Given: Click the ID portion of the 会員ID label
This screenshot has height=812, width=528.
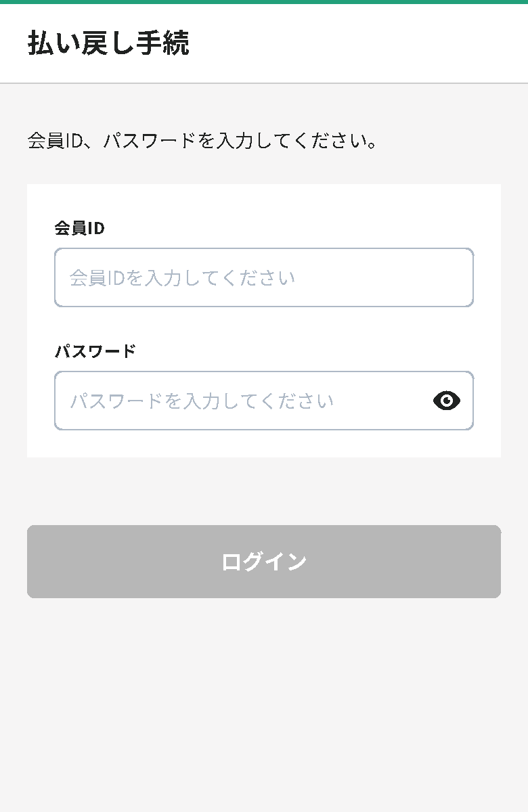Looking at the screenshot, I should click(x=97, y=228).
